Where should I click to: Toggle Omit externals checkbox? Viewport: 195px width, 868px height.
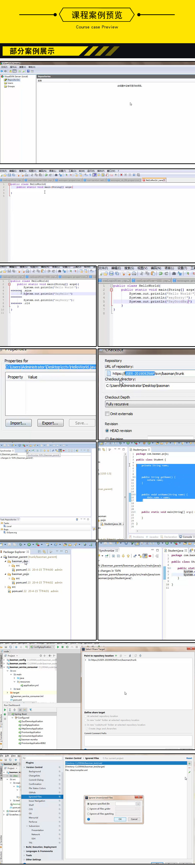[x=107, y=414]
